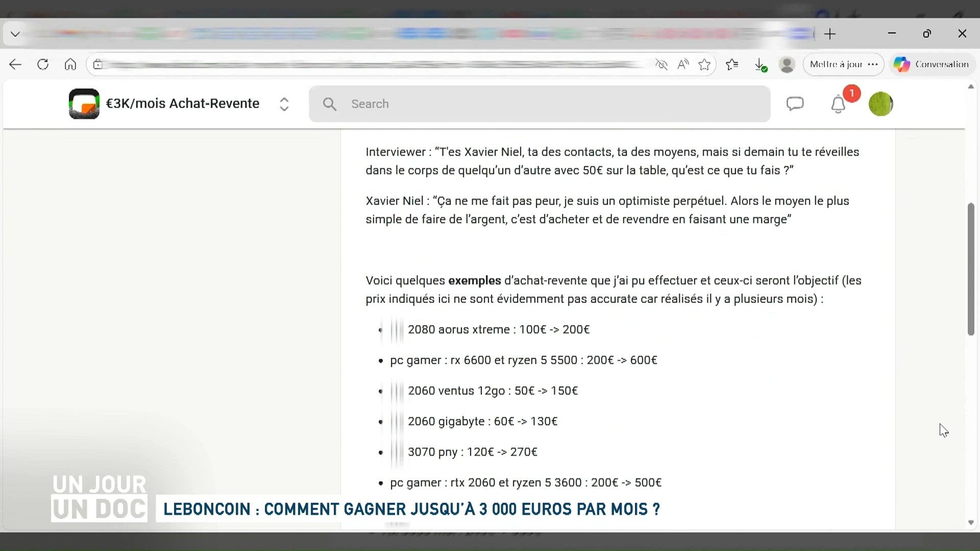The height and width of the screenshot is (551, 980).
Task: Click the scrollbar down arrow
Action: click(971, 522)
